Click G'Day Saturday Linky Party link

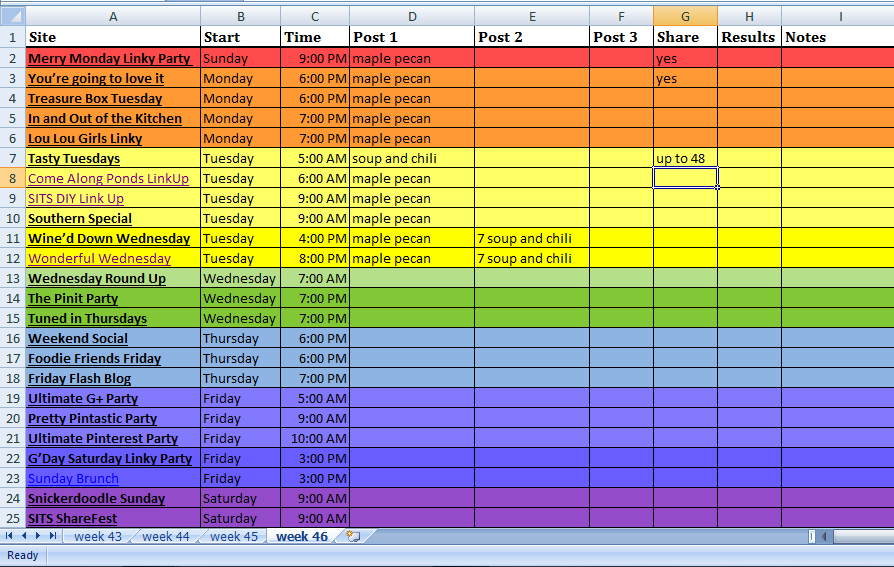pyautogui.click(x=110, y=457)
